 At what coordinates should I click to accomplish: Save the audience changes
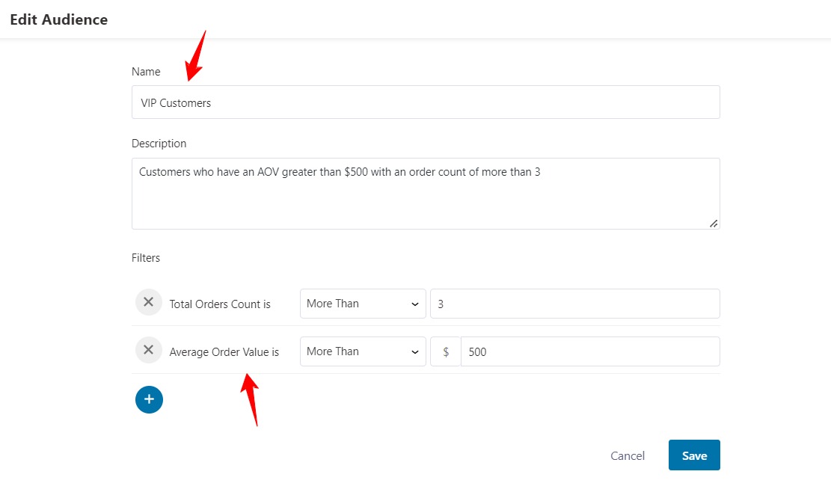[694, 455]
